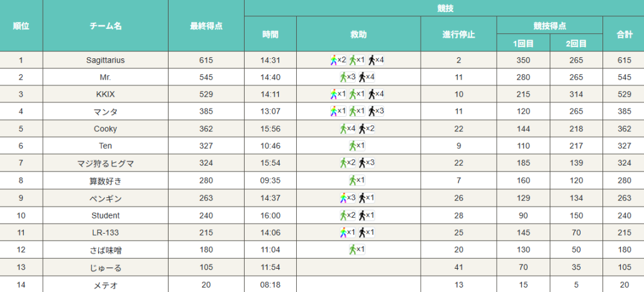This screenshot has height=292, width=644.
Task: Click the 進行停止 column header
Action: (x=458, y=34)
